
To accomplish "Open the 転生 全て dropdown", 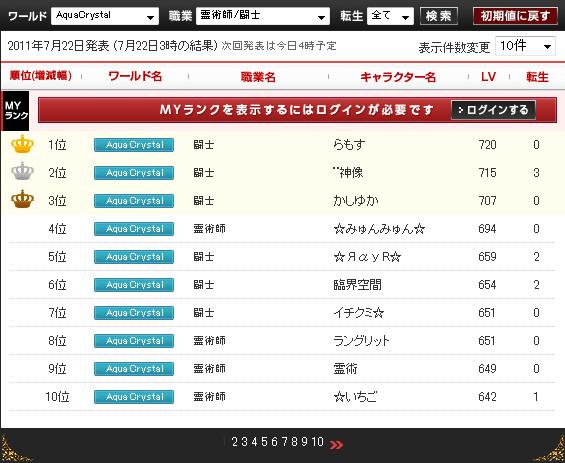I will (x=390, y=16).
